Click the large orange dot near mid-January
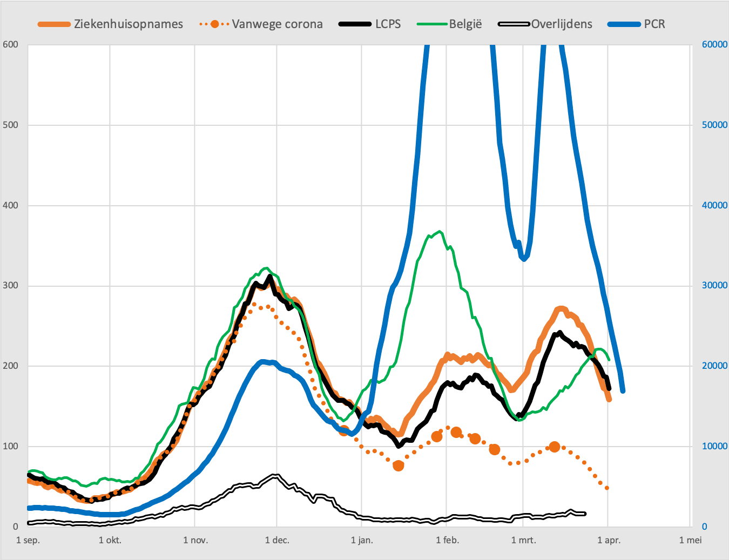The width and height of the screenshot is (729, 560). [399, 465]
